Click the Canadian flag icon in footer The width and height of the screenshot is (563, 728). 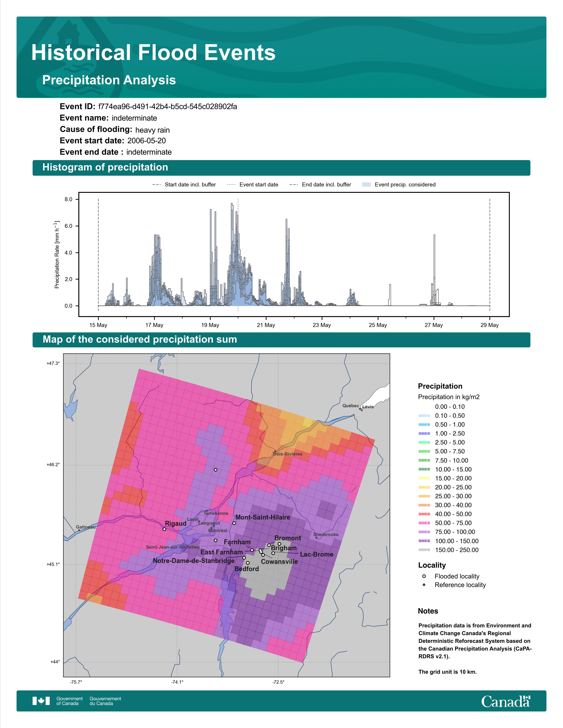41,701
